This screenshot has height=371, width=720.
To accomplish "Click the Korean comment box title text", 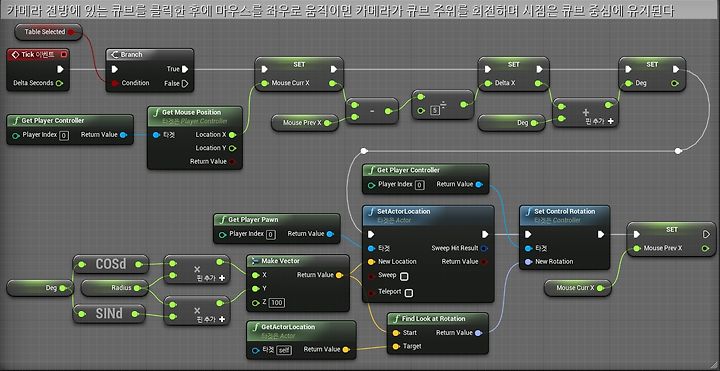I will tap(340, 11).
